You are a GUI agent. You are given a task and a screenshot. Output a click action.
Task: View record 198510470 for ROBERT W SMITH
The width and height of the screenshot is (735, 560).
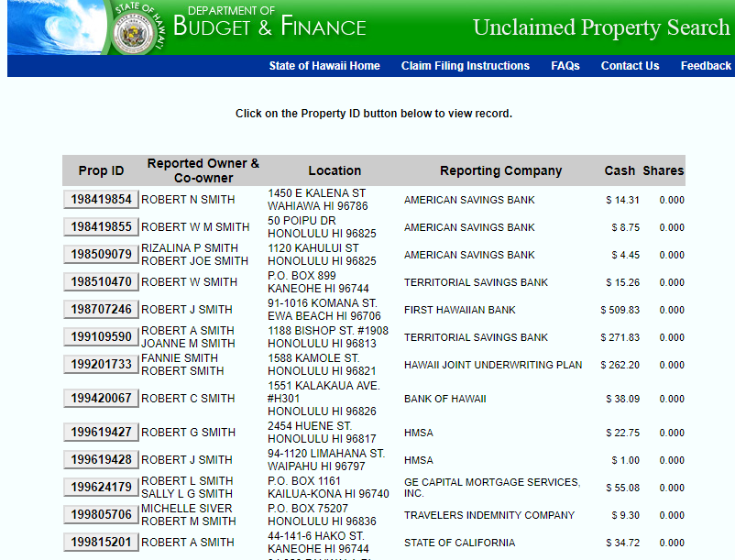[101, 281]
